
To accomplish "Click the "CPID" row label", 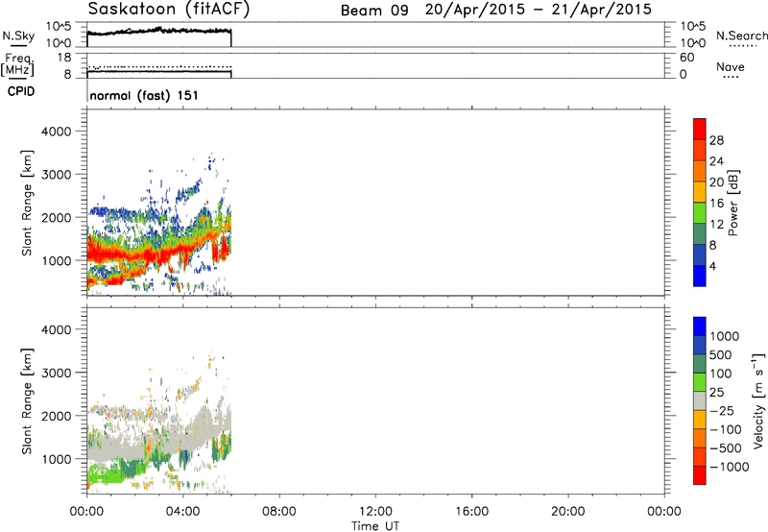I will pos(21,91).
